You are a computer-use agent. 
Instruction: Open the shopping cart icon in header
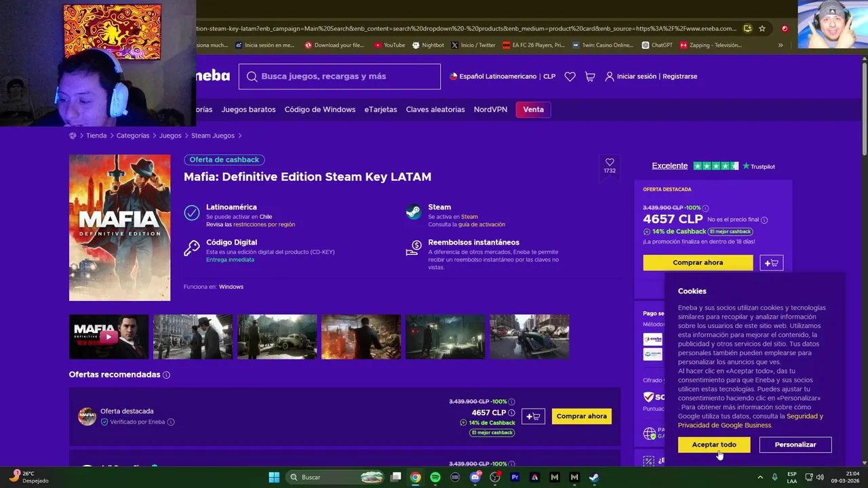[590, 77]
